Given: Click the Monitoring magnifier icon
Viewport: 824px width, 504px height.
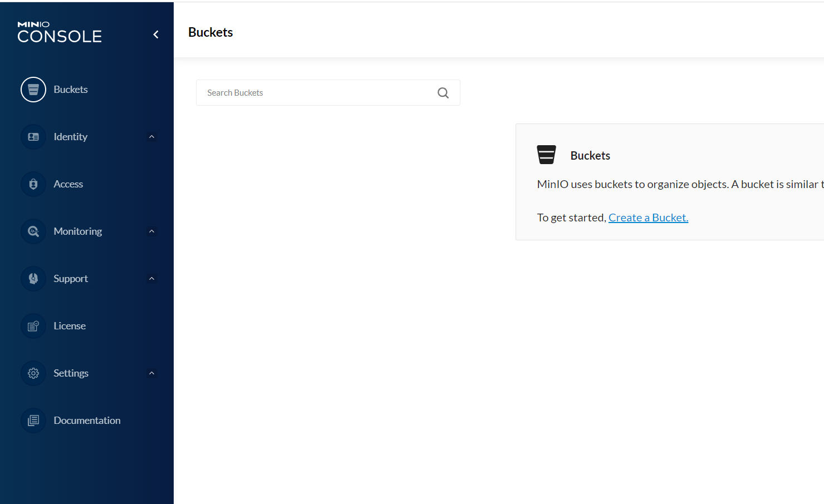Looking at the screenshot, I should (33, 231).
